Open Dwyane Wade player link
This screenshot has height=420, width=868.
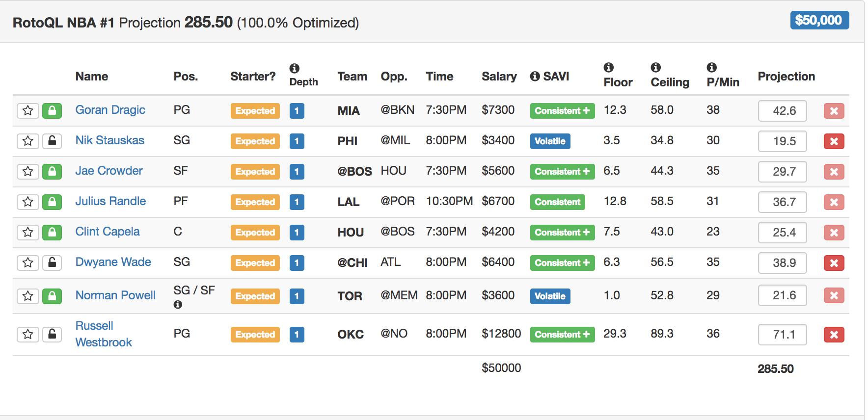113,262
